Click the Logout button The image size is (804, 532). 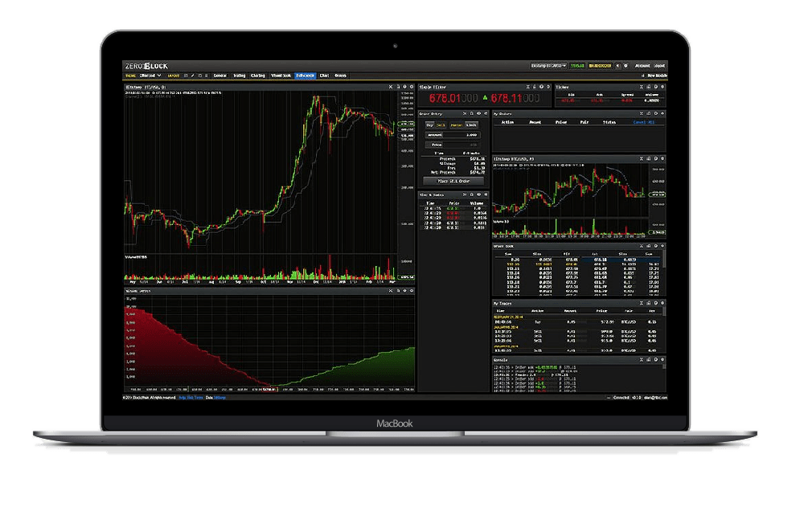(x=659, y=66)
